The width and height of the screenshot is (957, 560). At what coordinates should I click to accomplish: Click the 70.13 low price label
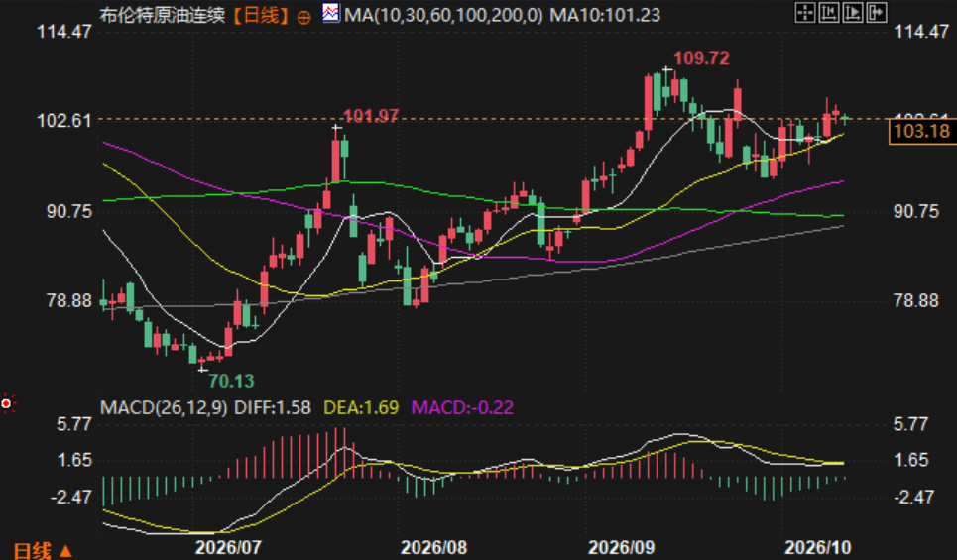pyautogui.click(x=231, y=382)
